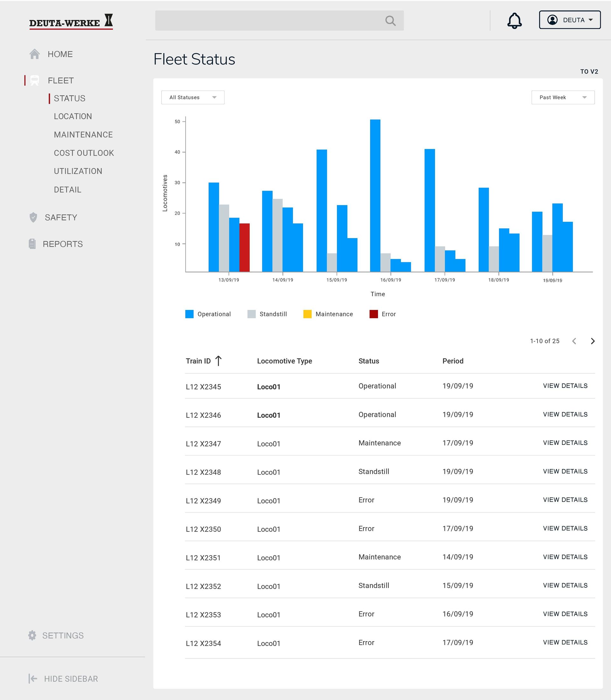Viewport: 611px width, 700px height.
Task: Go to next page of table results
Action: (x=593, y=341)
